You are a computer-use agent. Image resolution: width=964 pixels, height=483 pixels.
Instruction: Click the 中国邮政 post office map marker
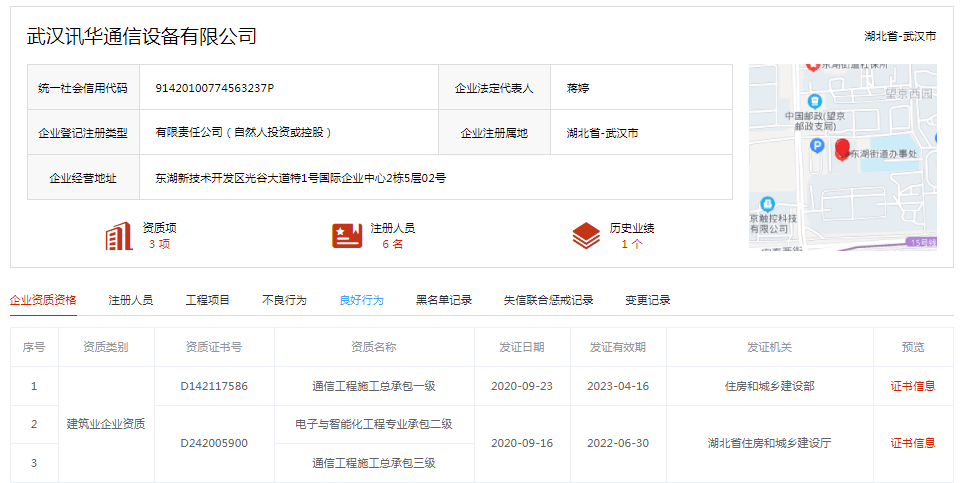tap(814, 101)
